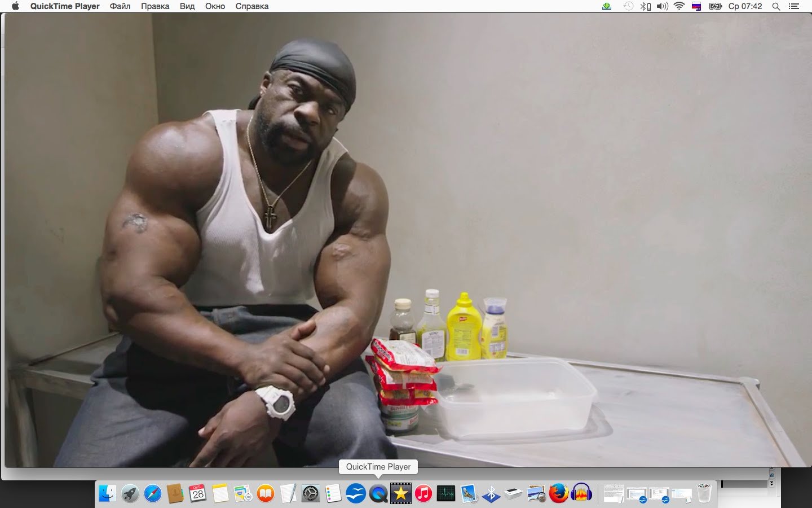Open the Calendar dock icon
Viewport: 812px width, 508px height.
197,494
